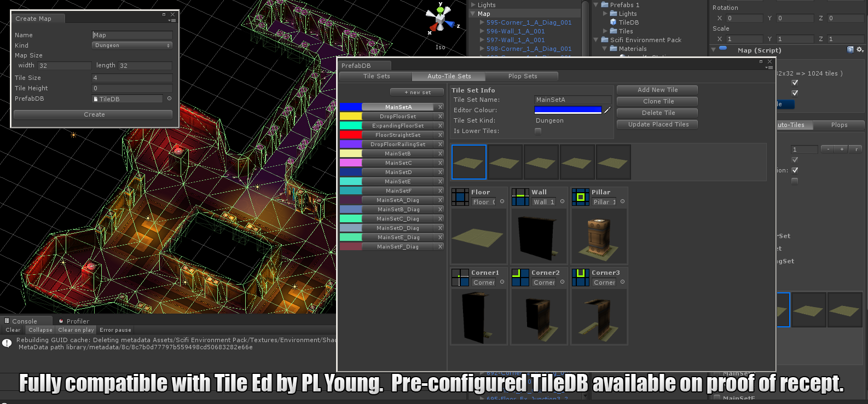Remove MainSetB using its X button
868x404 pixels.
pos(440,153)
